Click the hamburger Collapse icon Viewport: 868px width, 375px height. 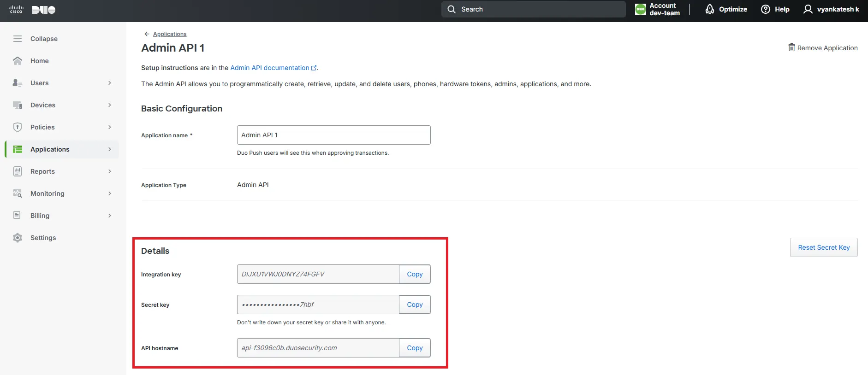point(18,39)
